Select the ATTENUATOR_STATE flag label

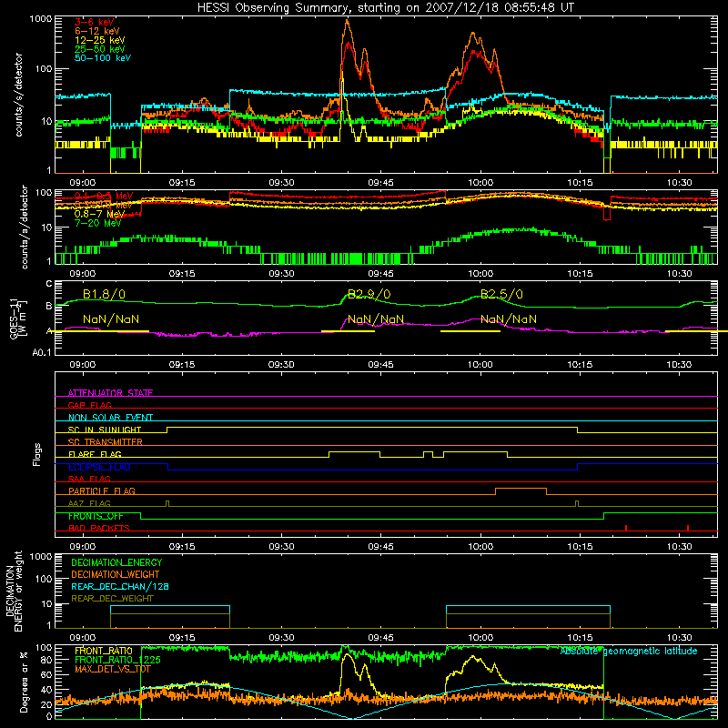tap(110, 393)
